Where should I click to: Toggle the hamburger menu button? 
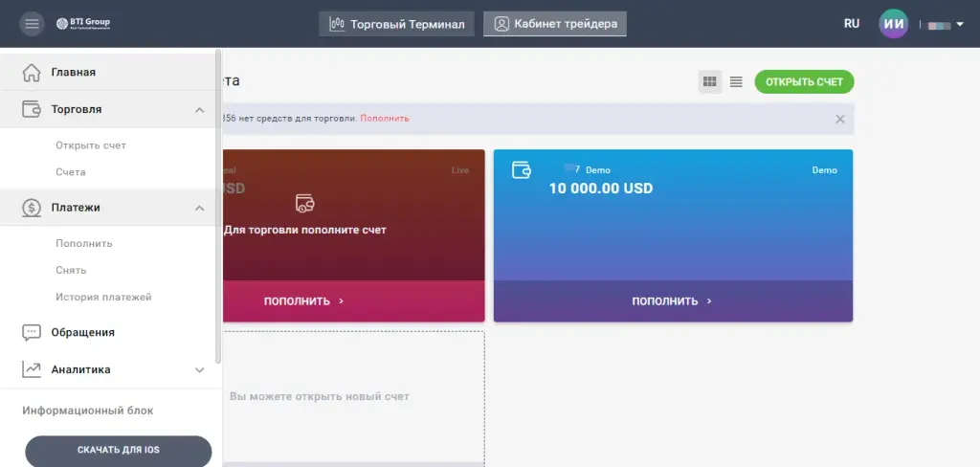tap(32, 24)
